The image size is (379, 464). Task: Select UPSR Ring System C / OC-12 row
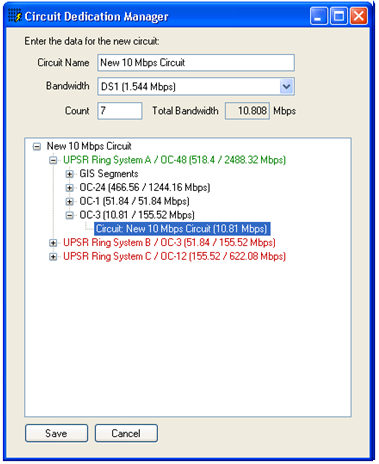tap(174, 256)
